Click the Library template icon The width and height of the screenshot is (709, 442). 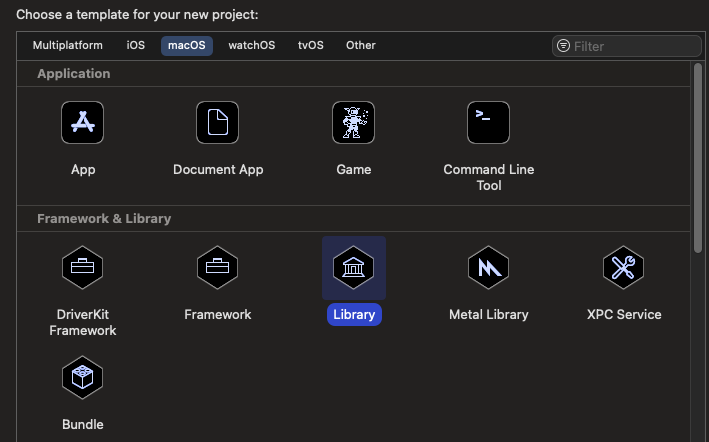click(354, 267)
